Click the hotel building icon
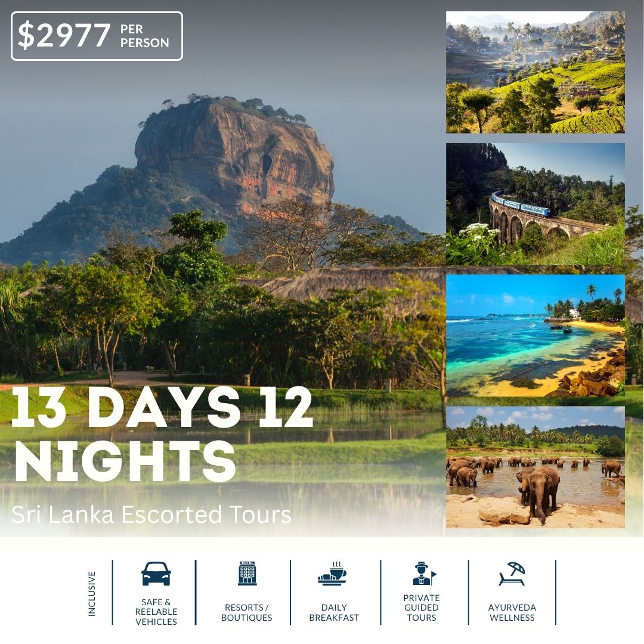The image size is (644, 644). point(247,573)
